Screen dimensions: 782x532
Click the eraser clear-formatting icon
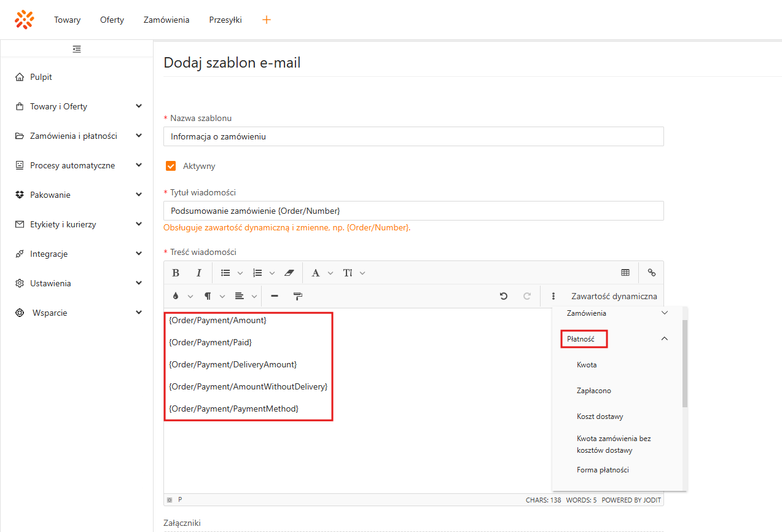pos(290,273)
